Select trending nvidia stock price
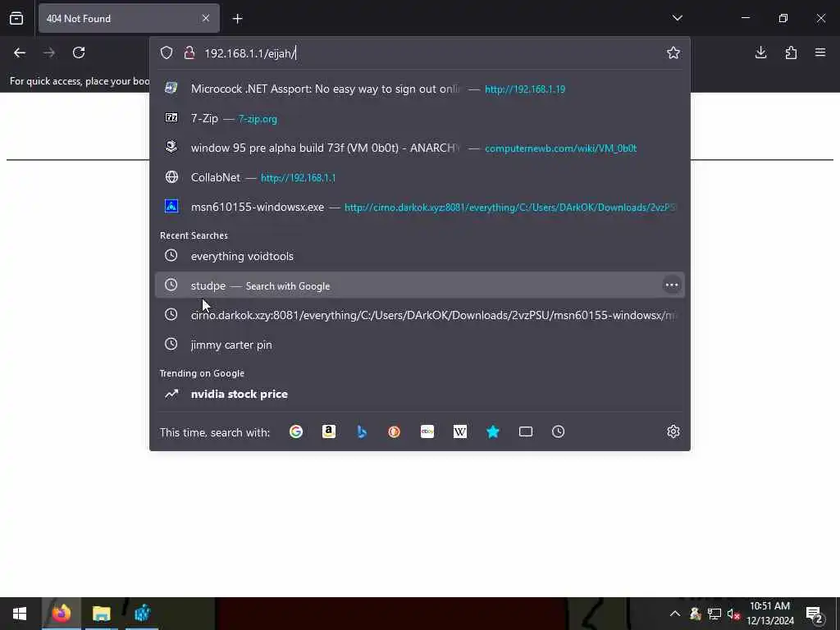 (419, 394)
